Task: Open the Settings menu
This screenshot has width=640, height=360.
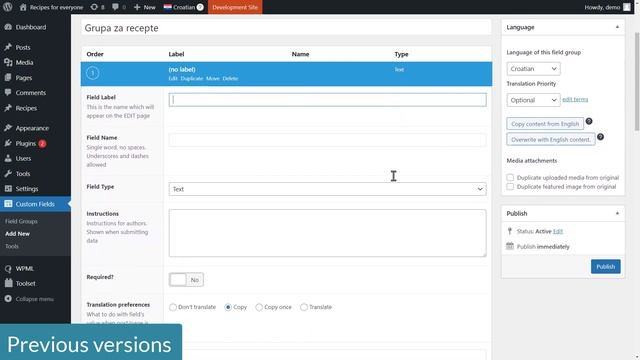Action: point(27,189)
